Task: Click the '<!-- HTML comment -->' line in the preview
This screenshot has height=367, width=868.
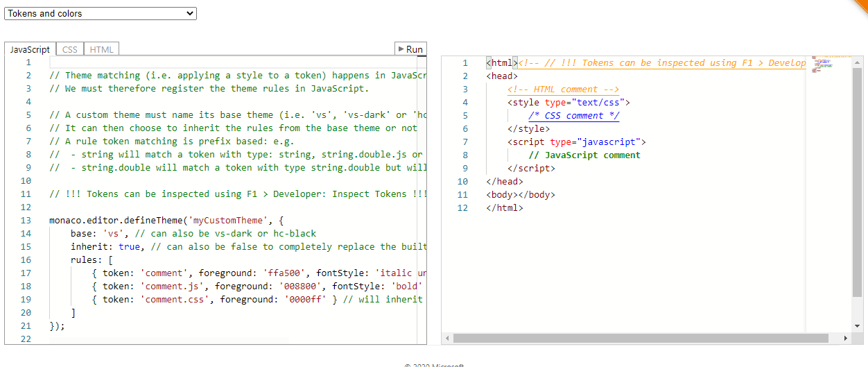Action: tap(563, 89)
